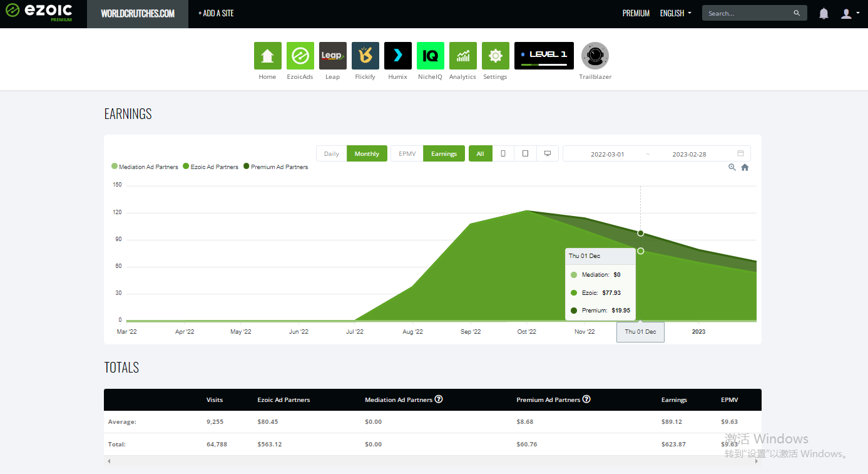The height and width of the screenshot is (474, 868).
Task: Reset chart view with home icon
Action: pos(745,167)
